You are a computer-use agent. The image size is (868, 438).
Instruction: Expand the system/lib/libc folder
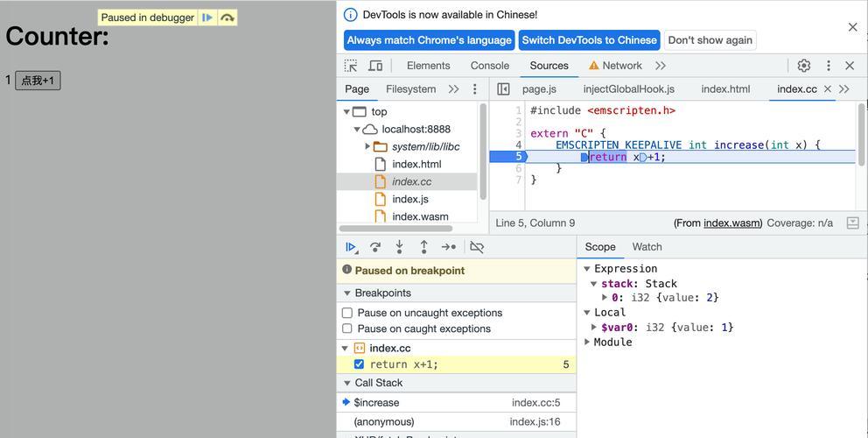pos(367,146)
